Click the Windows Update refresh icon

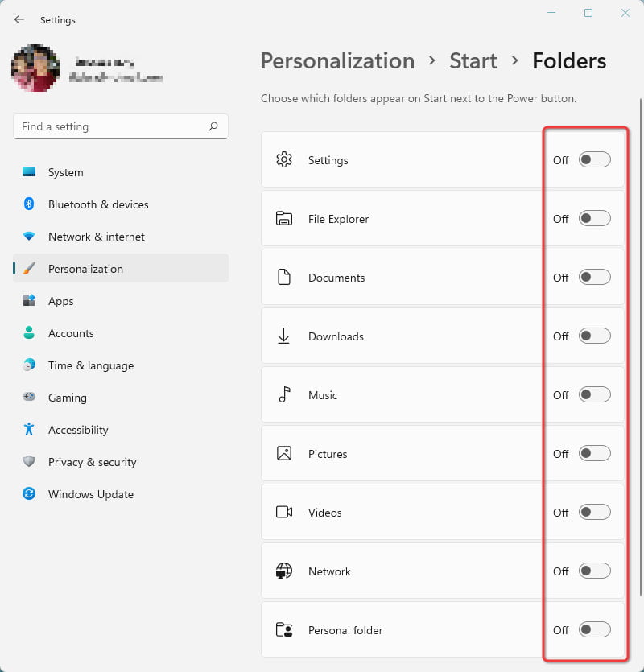(29, 493)
